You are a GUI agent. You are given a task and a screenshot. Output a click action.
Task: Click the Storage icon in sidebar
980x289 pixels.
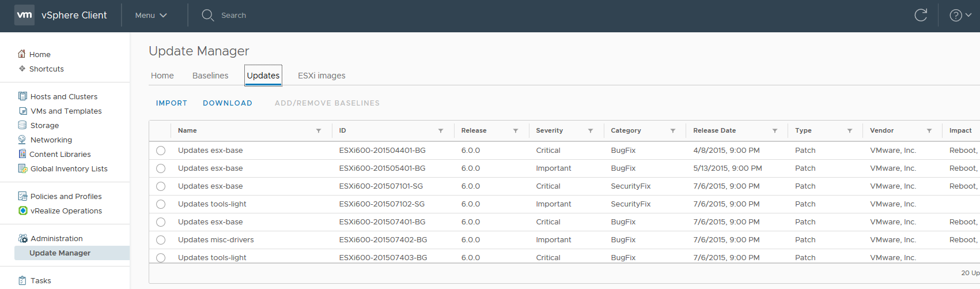click(22, 125)
